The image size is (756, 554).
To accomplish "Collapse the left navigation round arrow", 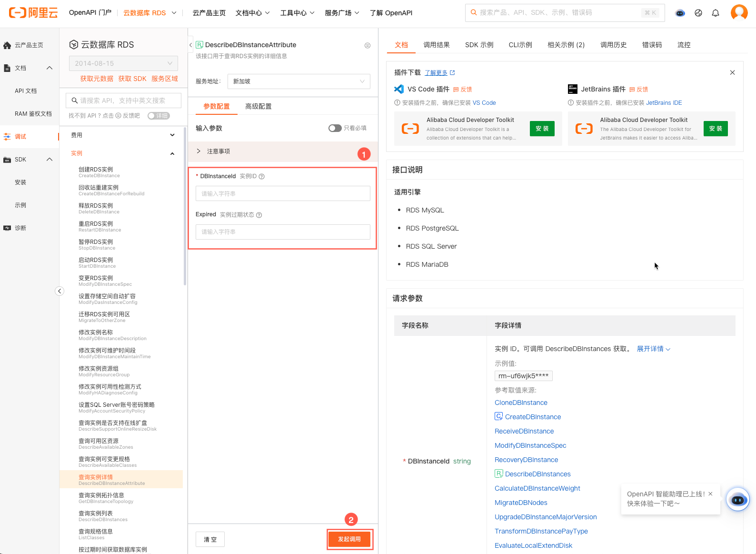I will click(60, 291).
